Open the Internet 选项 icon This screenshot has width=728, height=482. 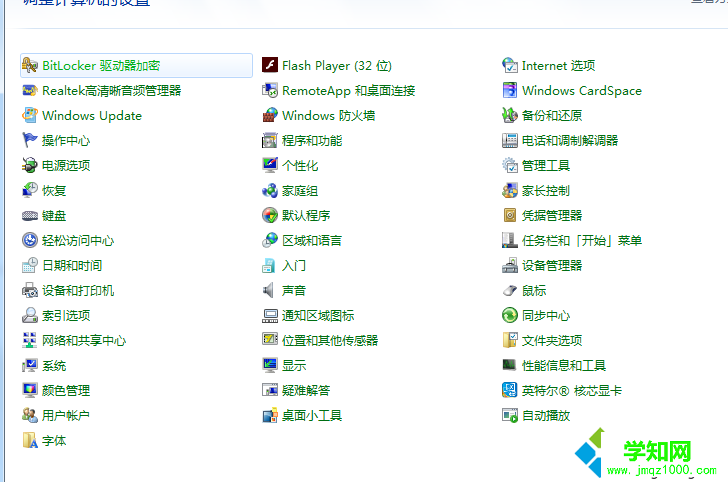point(510,65)
